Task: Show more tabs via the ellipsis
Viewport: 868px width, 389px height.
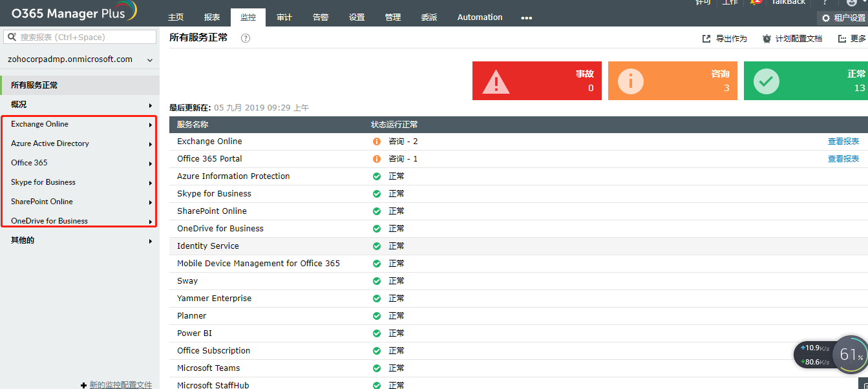Action: pyautogui.click(x=527, y=18)
